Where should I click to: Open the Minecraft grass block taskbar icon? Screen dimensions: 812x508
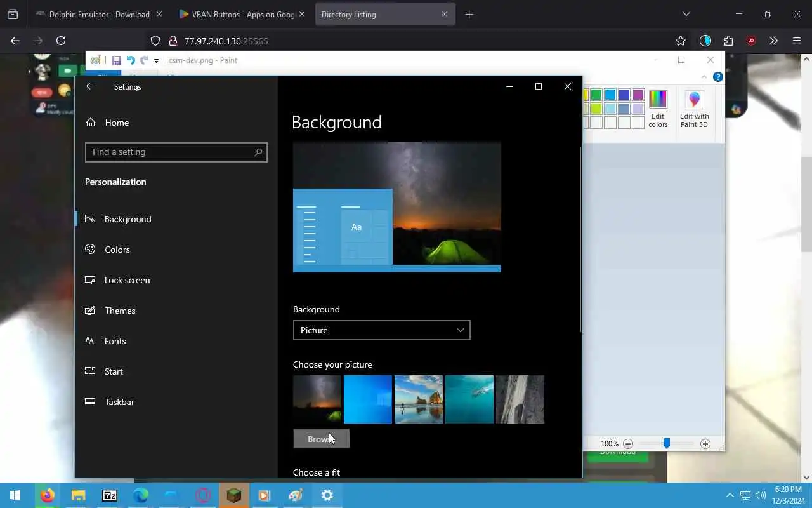click(x=234, y=495)
